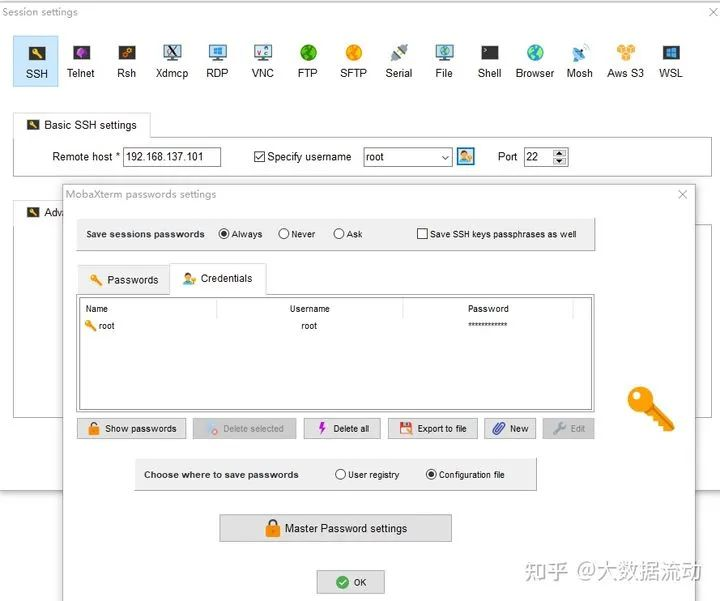Select the SSH session type

[x=36, y=61]
